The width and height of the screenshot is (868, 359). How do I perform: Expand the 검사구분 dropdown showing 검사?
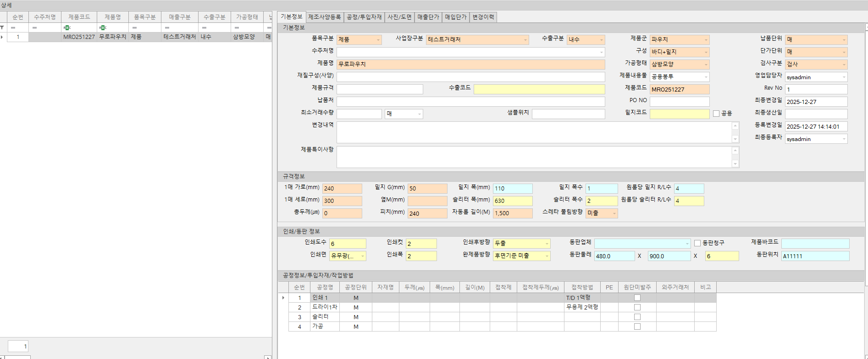[844, 65]
